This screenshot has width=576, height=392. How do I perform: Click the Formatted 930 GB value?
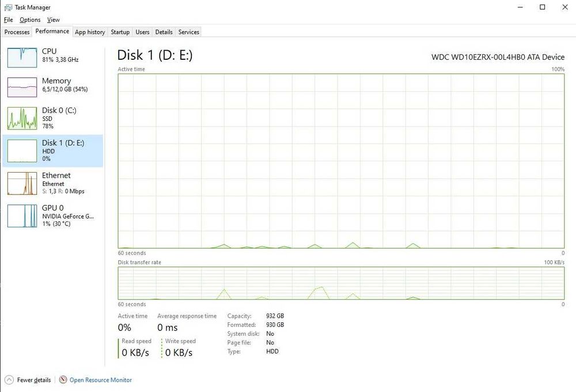click(275, 325)
